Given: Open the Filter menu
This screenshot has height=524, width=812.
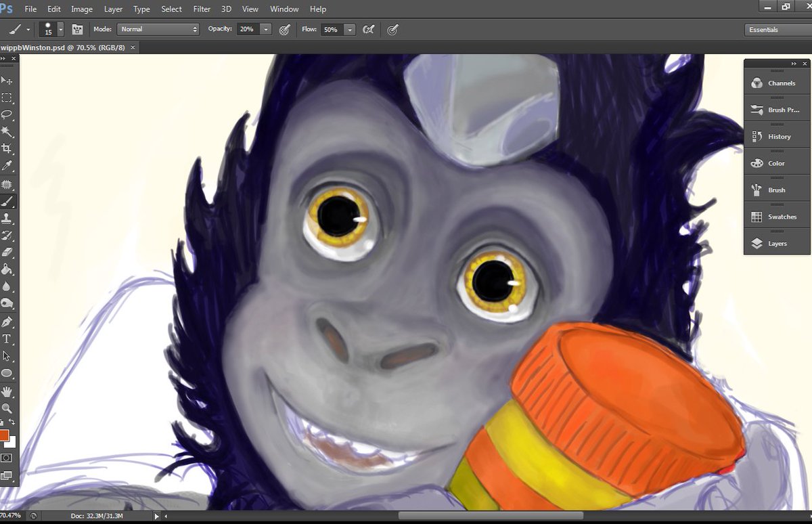Looking at the screenshot, I should (x=202, y=9).
